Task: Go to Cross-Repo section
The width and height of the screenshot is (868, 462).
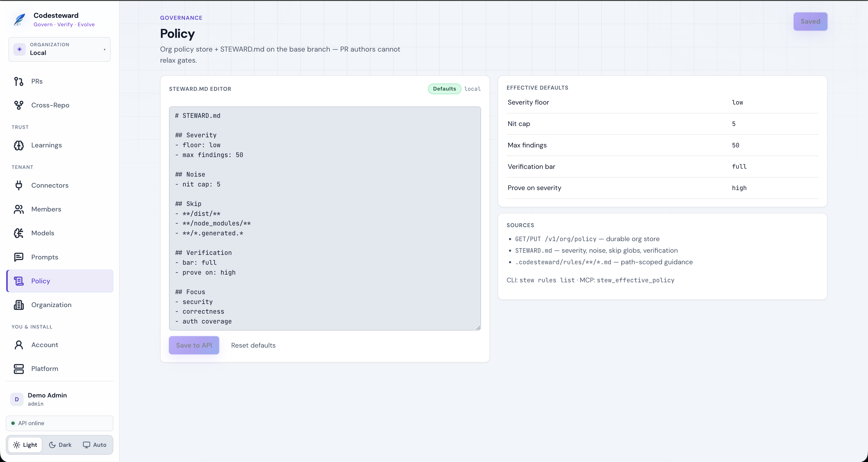Action: (x=60, y=106)
